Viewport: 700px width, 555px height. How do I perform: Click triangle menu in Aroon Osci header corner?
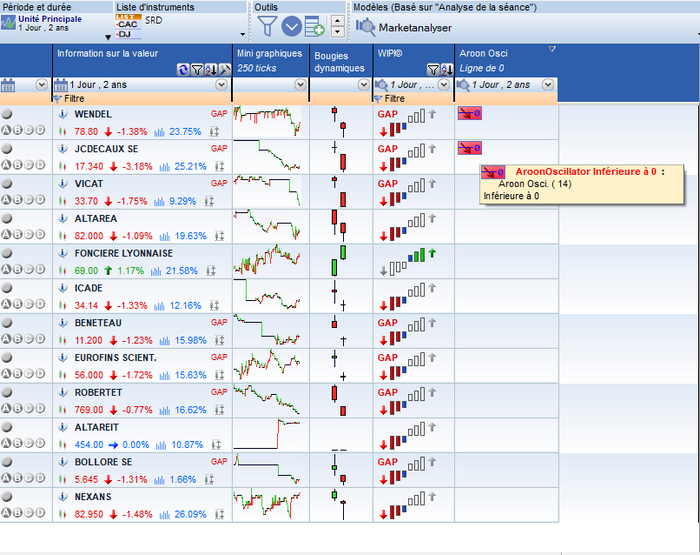[552, 49]
